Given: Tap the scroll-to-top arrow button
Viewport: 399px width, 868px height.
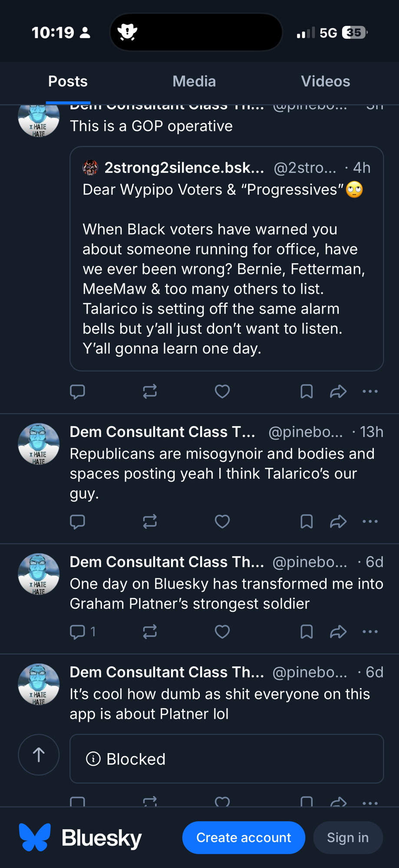Looking at the screenshot, I should point(39,755).
